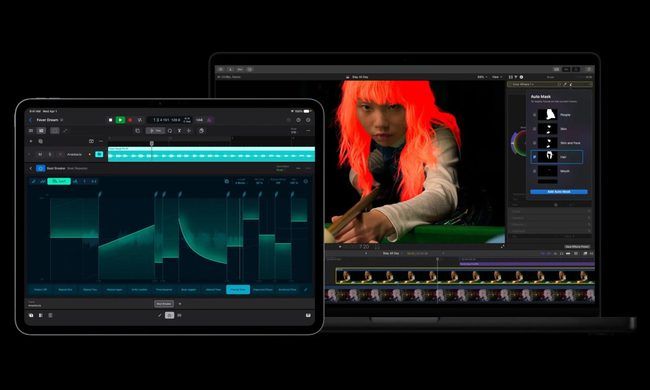The height and width of the screenshot is (390, 650).
Task: Click the first view icon at the left of Logic's toolbar
Action: coord(31,131)
